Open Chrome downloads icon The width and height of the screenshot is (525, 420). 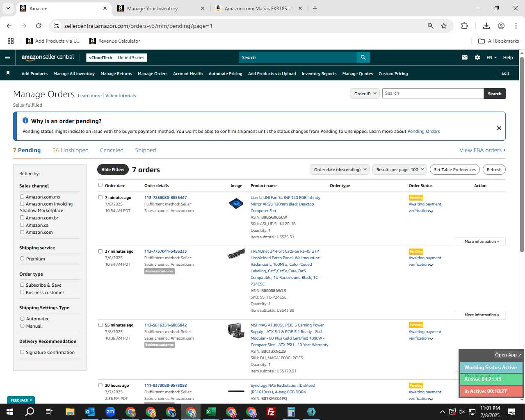(x=486, y=26)
